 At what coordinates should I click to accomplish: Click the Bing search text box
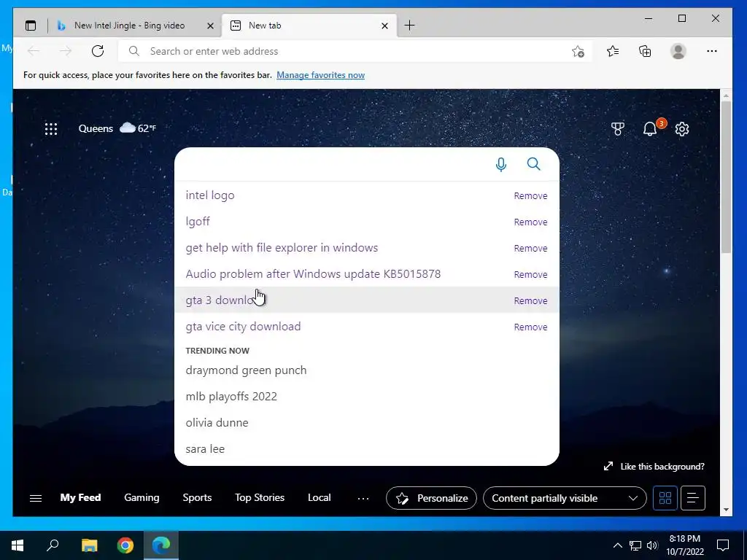[333, 164]
